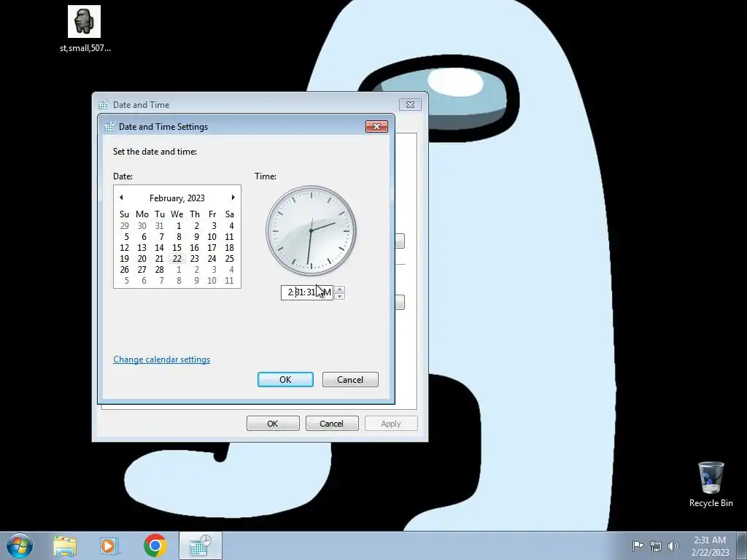Open the volume speaker tray icon
The width and height of the screenshot is (747, 560).
673,545
